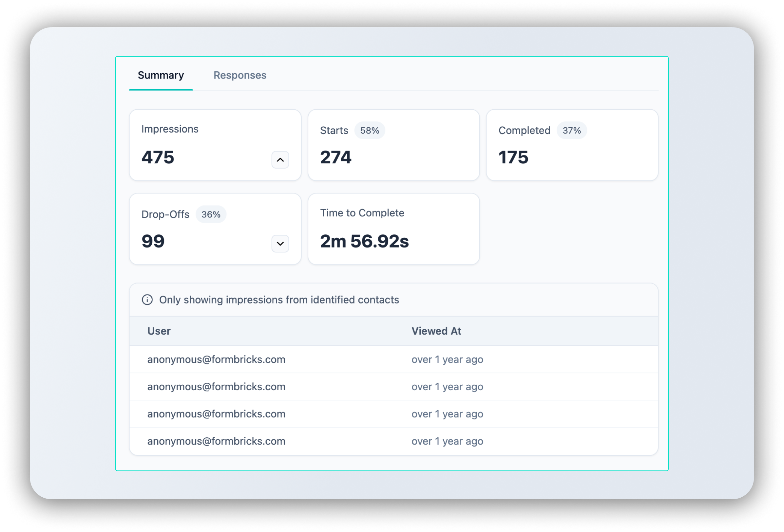Click the info icon beside impressions notice

(x=148, y=299)
